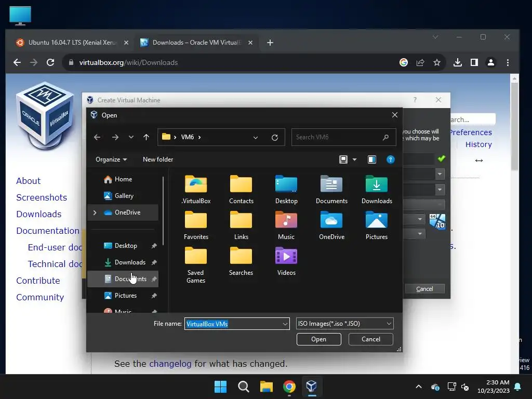Image resolution: width=532 pixels, height=399 pixels.
Task: Select pinned Downloads in navigation pane
Action: point(123,262)
